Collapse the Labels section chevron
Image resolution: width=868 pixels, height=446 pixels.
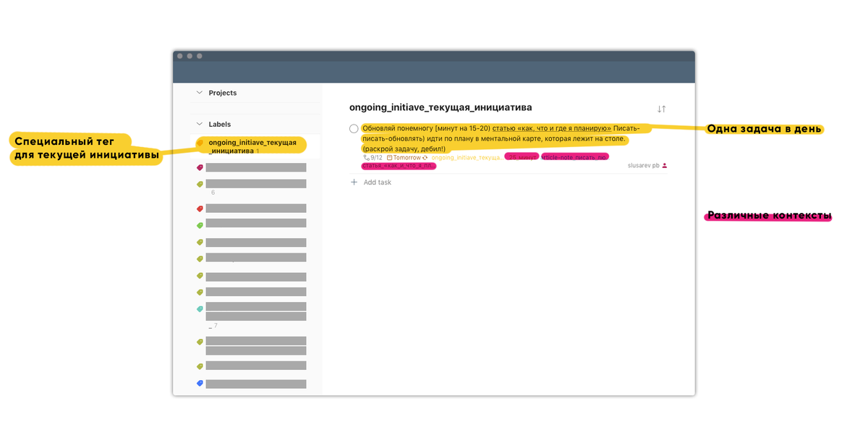(x=200, y=124)
